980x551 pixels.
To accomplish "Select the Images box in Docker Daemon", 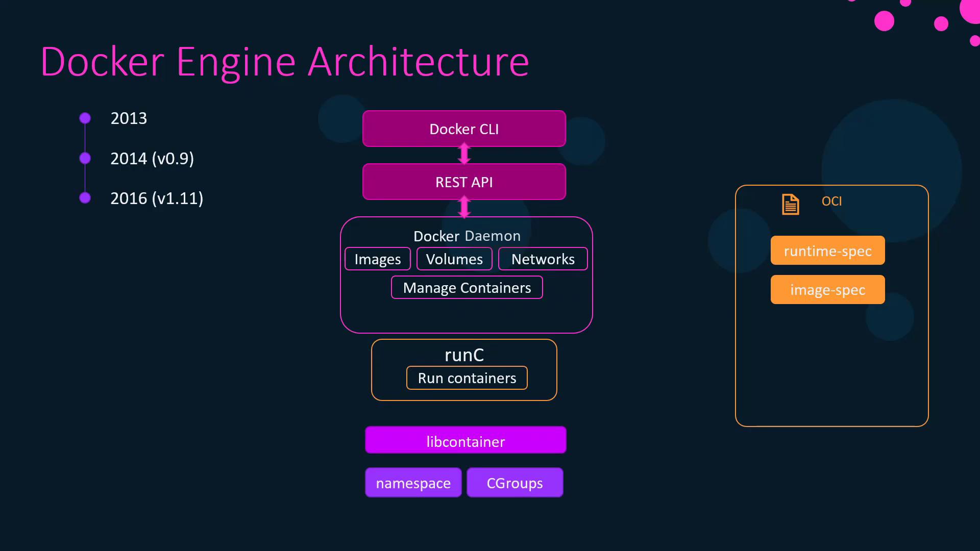I will (x=378, y=259).
